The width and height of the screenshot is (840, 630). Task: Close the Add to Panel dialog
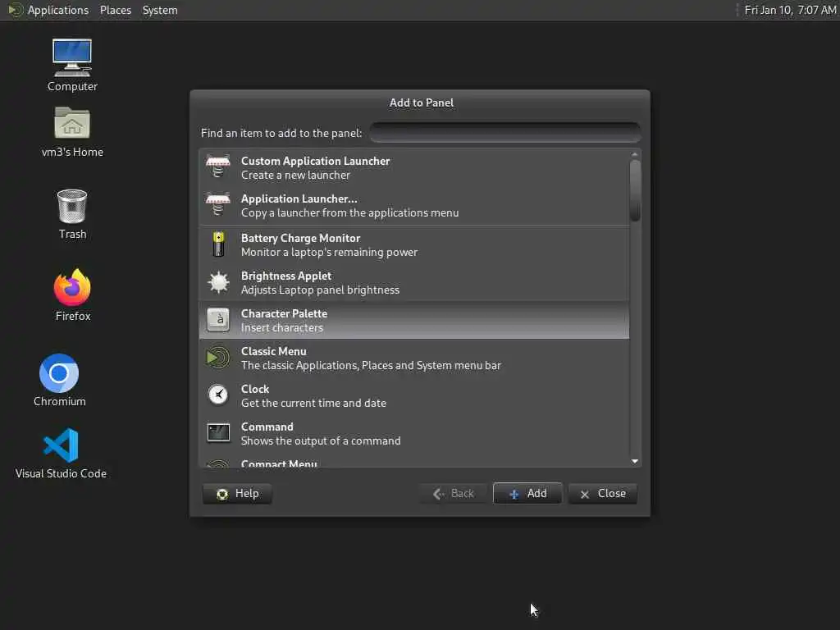click(603, 493)
